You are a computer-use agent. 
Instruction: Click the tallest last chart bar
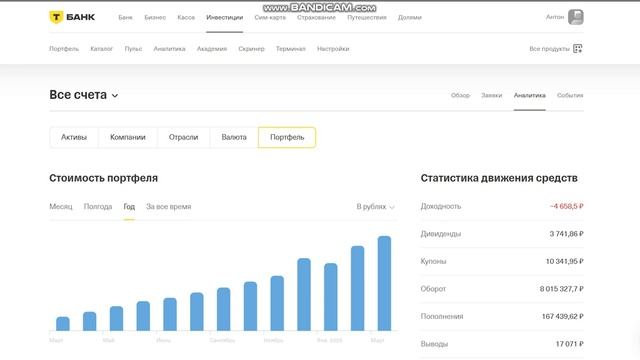pos(384,283)
